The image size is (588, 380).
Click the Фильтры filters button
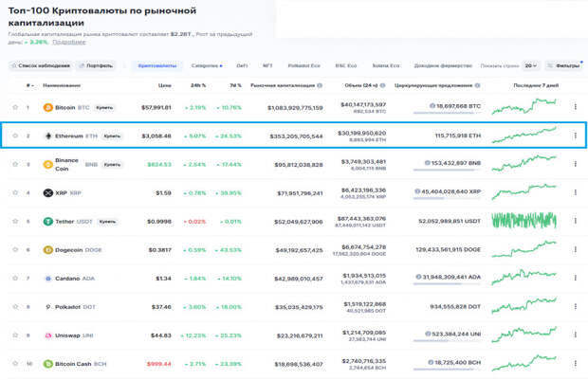563,65
